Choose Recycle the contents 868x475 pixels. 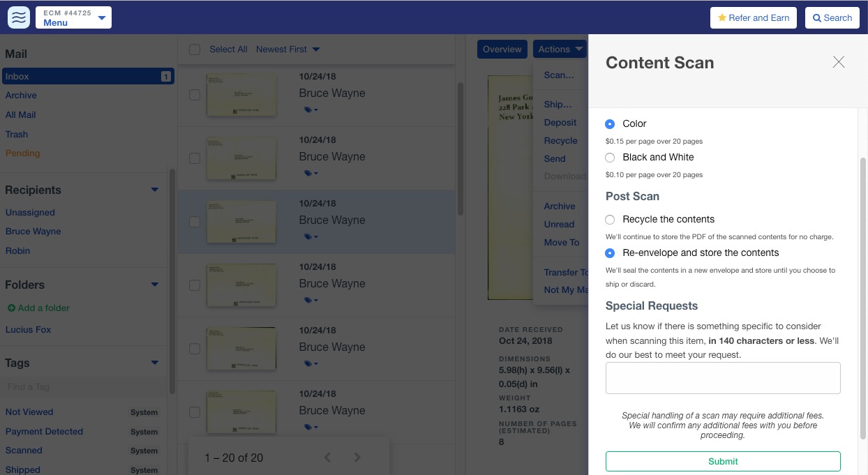click(x=610, y=219)
